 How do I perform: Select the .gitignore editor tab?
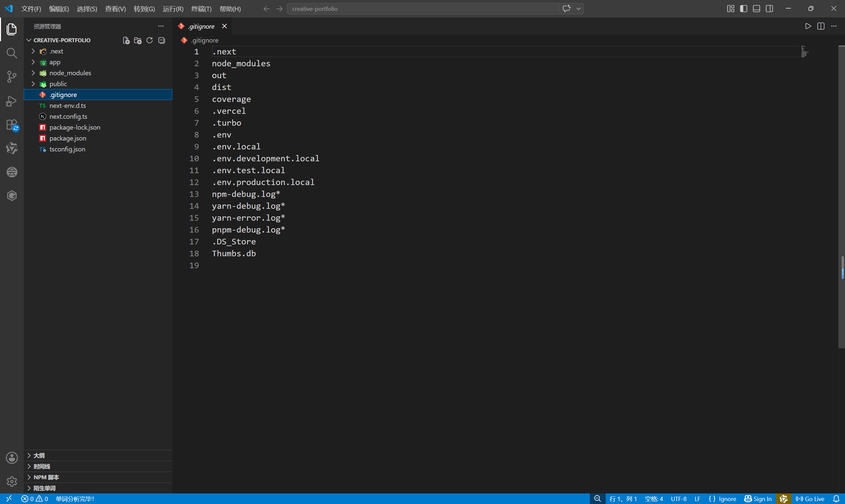point(202,26)
